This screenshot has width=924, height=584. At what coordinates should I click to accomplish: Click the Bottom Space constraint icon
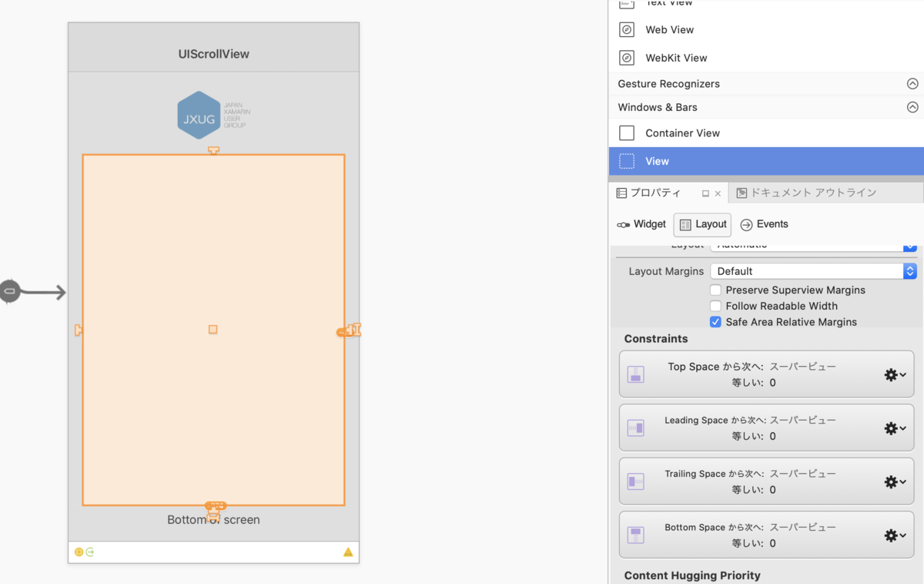[x=635, y=535]
